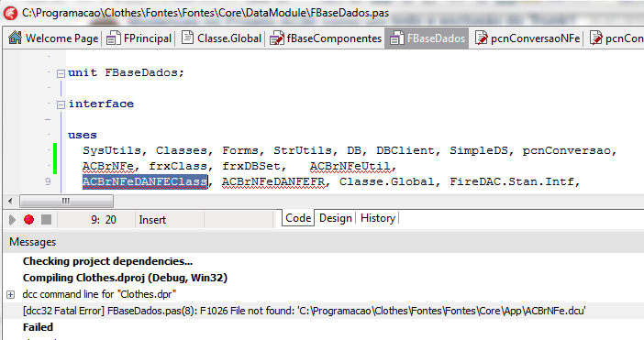Click the FireDAC.Stan.Intf unit name
The width and height of the screenshot is (644, 340).
click(511, 181)
